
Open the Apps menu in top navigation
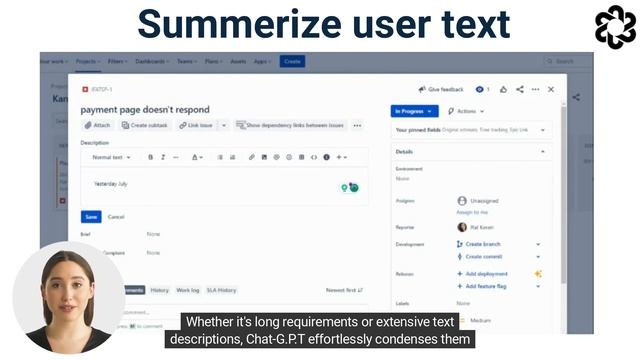click(x=262, y=61)
